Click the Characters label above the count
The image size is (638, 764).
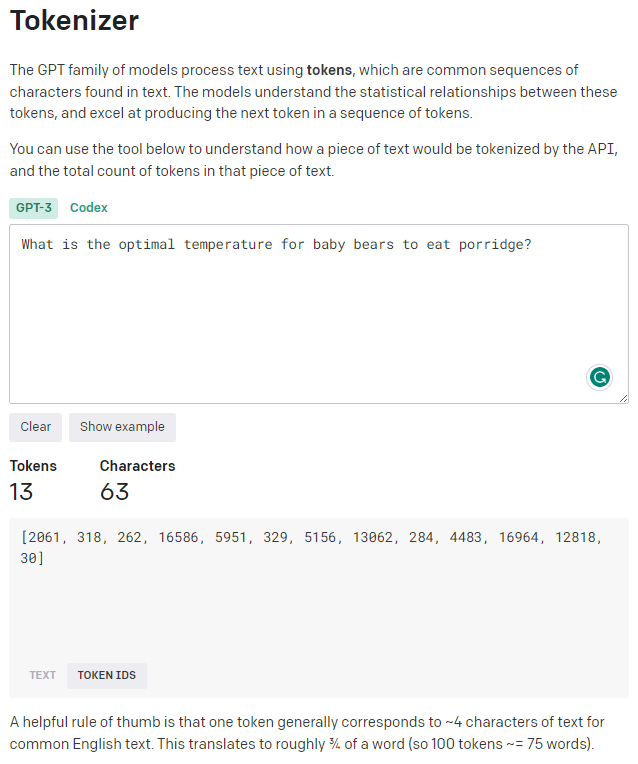pyautogui.click(x=137, y=466)
